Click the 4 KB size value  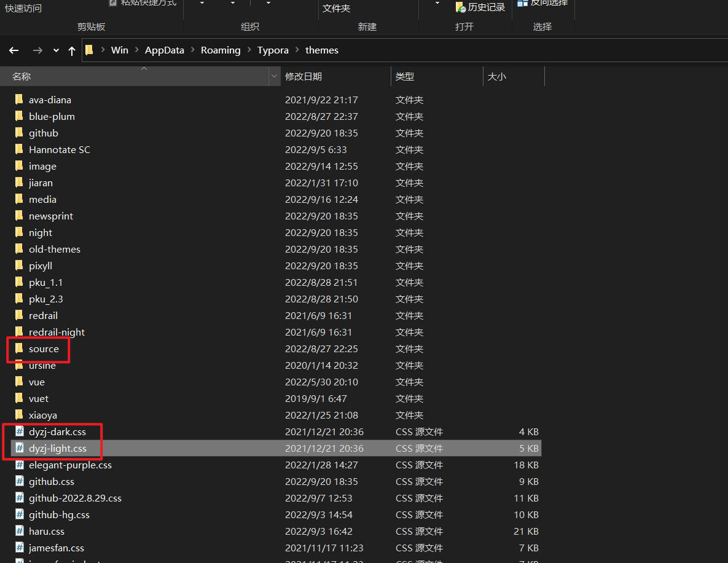coord(529,432)
